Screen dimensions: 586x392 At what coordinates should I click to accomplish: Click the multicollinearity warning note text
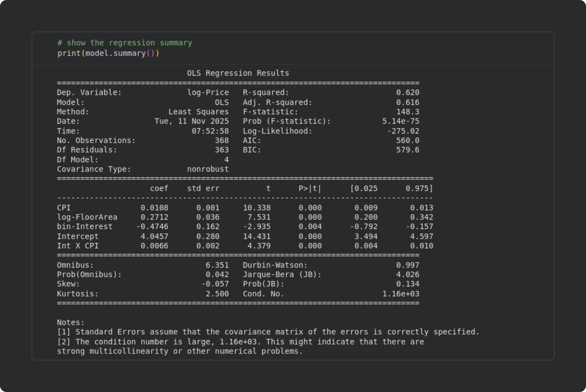click(x=240, y=346)
